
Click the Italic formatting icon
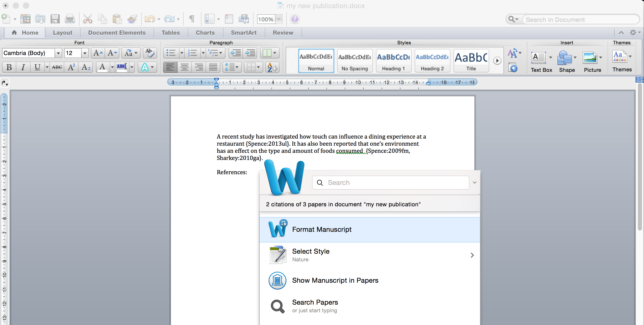coord(24,67)
